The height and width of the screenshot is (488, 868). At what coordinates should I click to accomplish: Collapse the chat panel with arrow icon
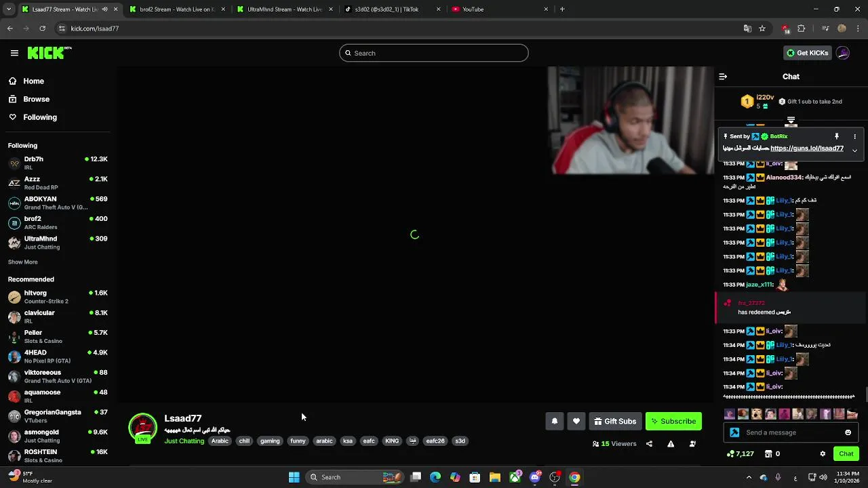click(723, 77)
